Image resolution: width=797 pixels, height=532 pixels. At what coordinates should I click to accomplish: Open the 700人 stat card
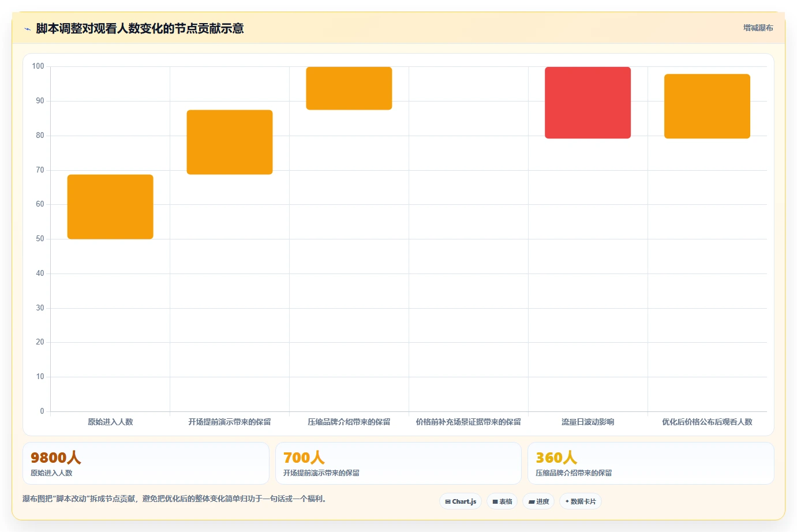[398, 463]
